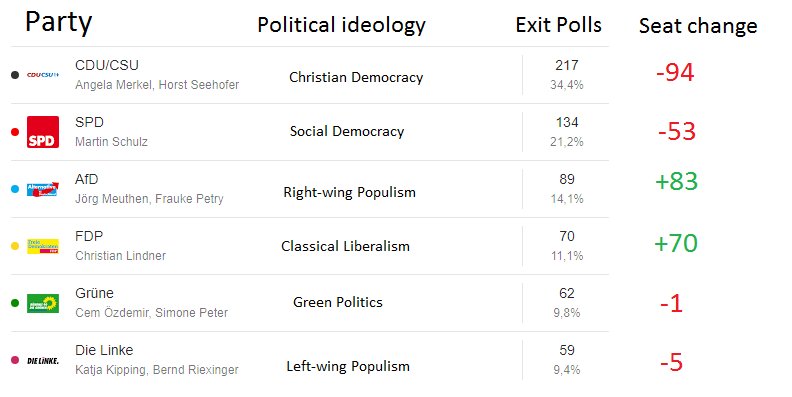Image resolution: width=792 pixels, height=397 pixels.
Task: Open the CDU/CSU party name
Action: (x=107, y=65)
